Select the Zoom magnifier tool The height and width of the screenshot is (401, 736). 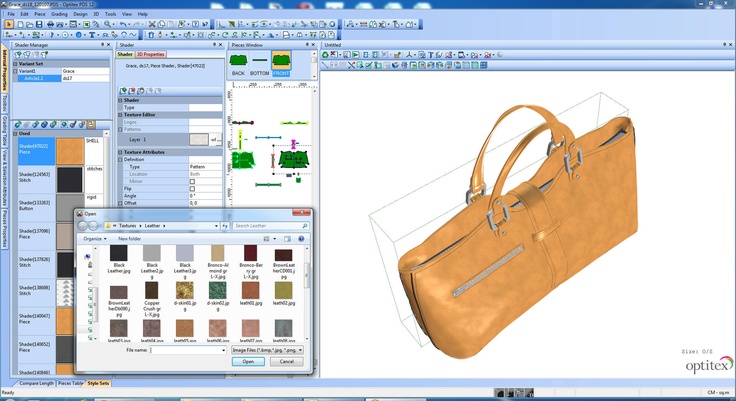click(108, 24)
